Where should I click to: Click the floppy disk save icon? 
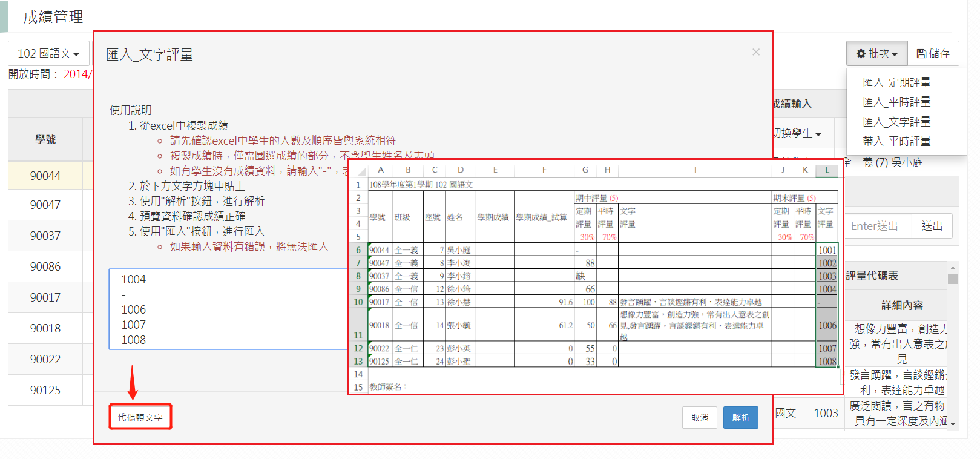[921, 54]
